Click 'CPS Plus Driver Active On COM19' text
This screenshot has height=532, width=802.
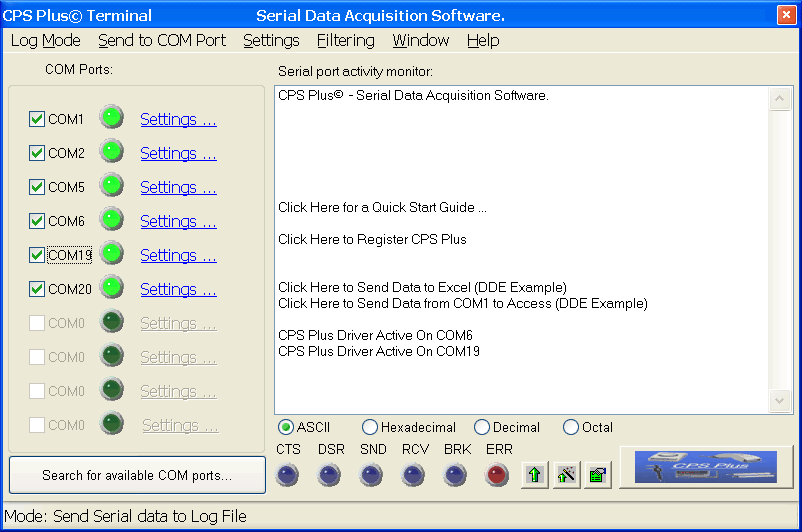coord(379,351)
